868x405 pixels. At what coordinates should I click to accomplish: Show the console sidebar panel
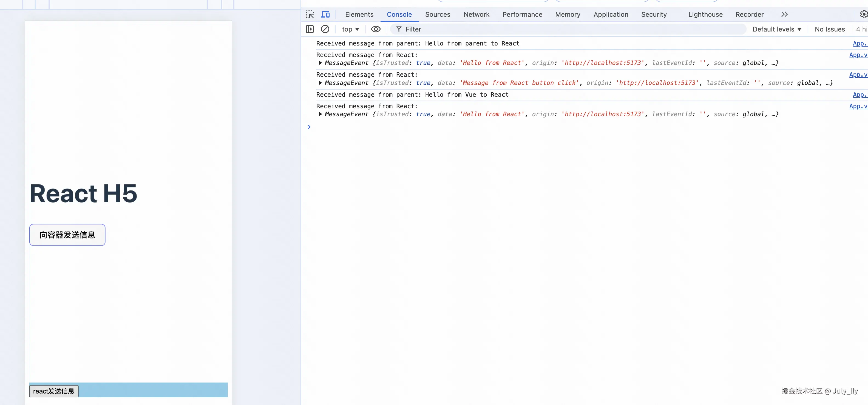point(310,29)
